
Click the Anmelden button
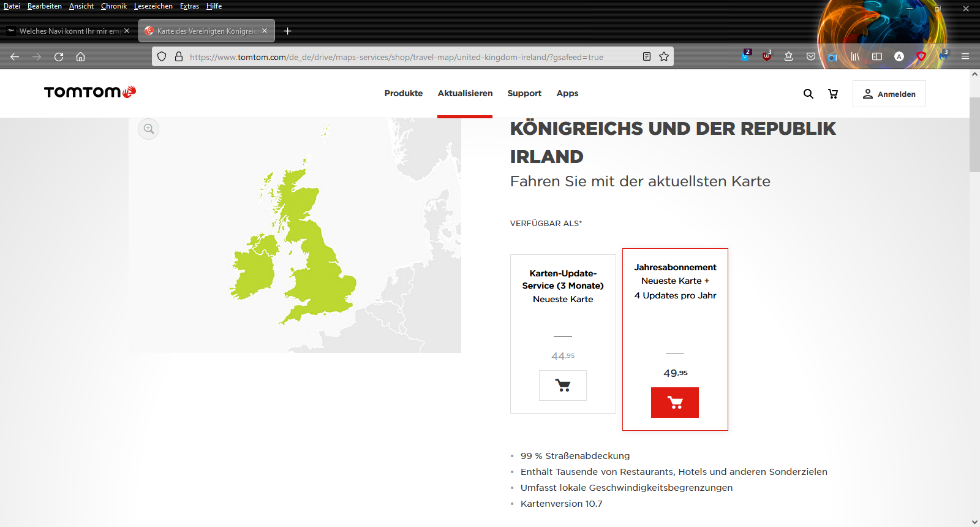[889, 94]
